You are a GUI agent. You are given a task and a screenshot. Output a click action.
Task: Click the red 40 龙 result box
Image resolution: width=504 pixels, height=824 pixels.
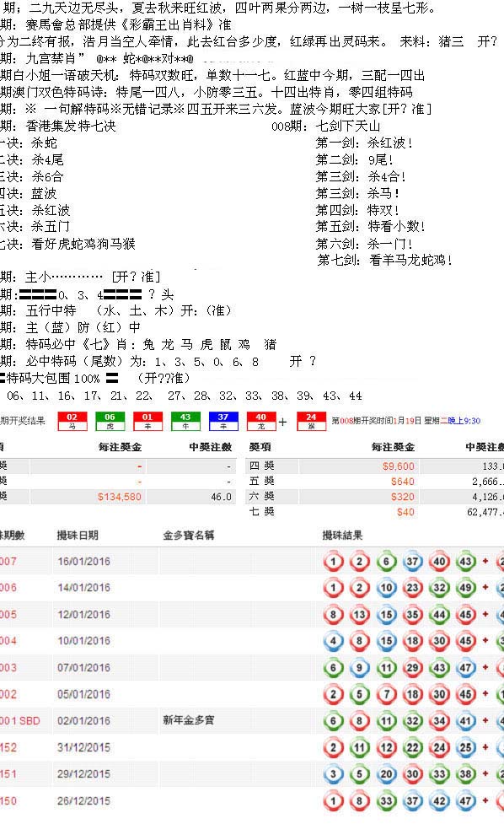click(x=261, y=421)
